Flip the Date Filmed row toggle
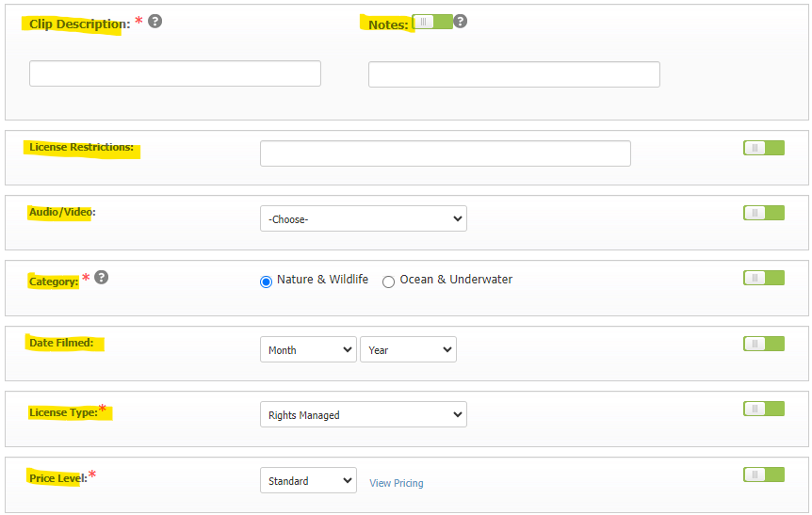This screenshot has height=515, width=812. point(764,344)
